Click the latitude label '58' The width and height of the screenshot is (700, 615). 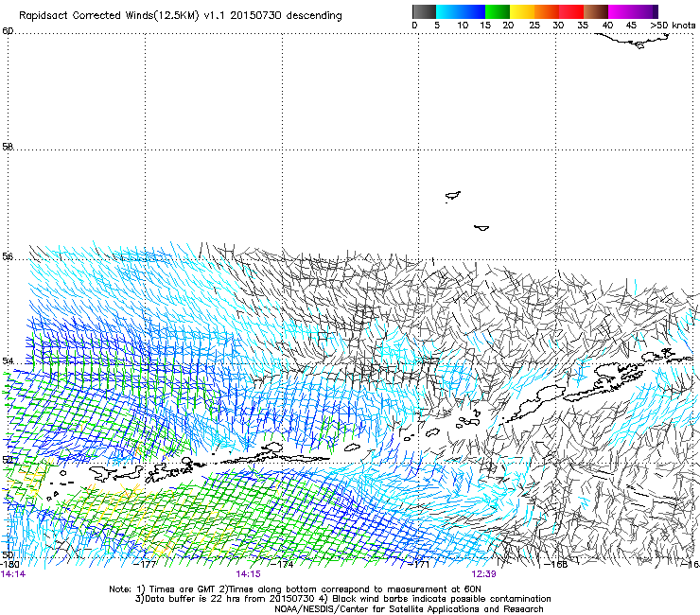click(x=8, y=147)
